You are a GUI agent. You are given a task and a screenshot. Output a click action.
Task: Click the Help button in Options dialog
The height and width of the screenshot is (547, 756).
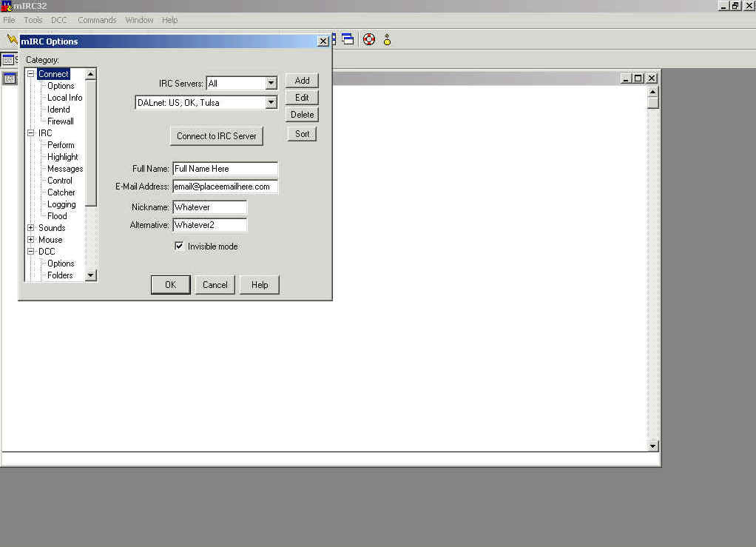(x=260, y=284)
